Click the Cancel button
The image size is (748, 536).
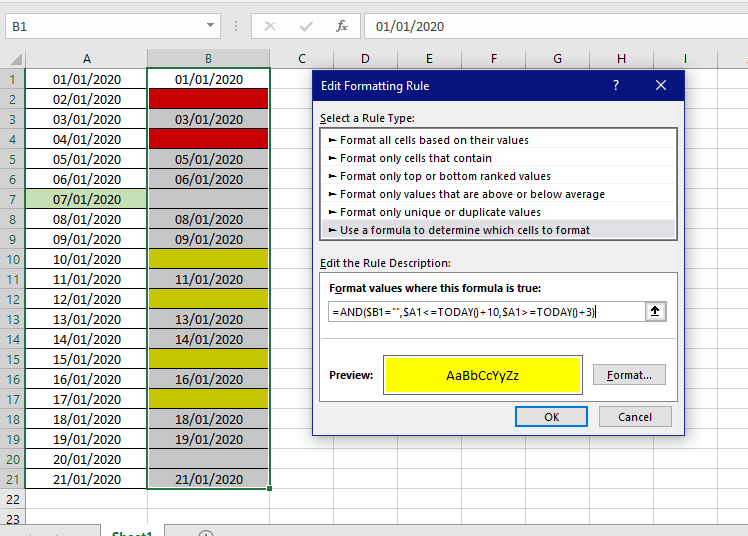(635, 417)
